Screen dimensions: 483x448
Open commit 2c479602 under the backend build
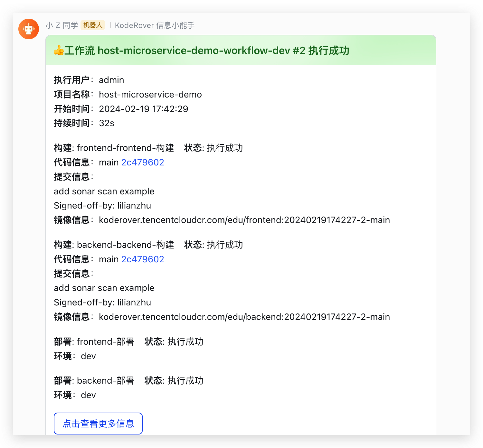tap(143, 259)
